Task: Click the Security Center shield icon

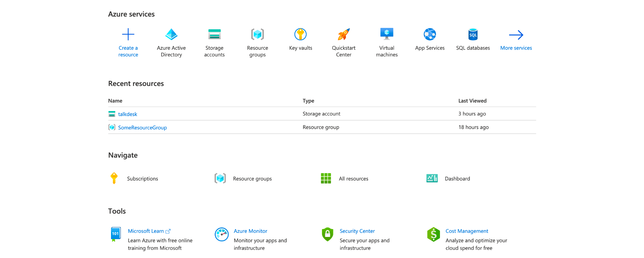Action: coord(327,234)
